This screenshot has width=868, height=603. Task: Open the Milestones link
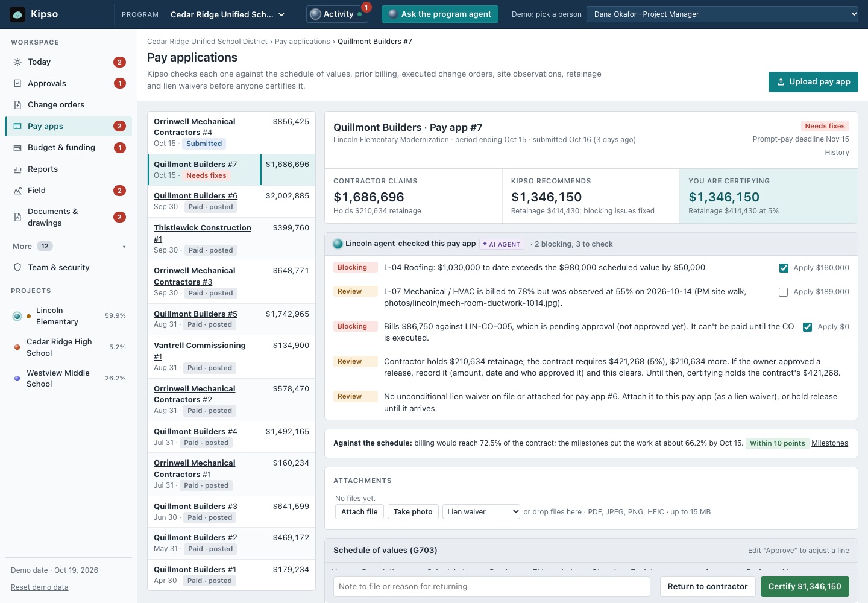click(829, 443)
